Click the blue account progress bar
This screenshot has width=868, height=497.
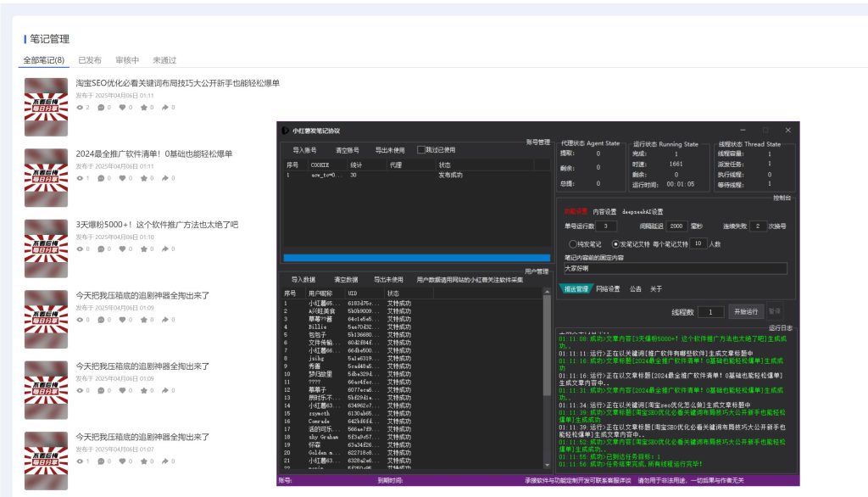(x=416, y=258)
